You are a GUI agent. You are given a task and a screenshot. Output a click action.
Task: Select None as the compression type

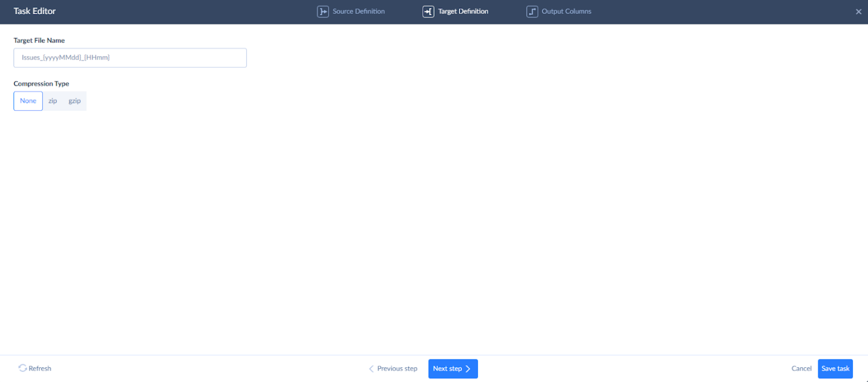tap(28, 101)
